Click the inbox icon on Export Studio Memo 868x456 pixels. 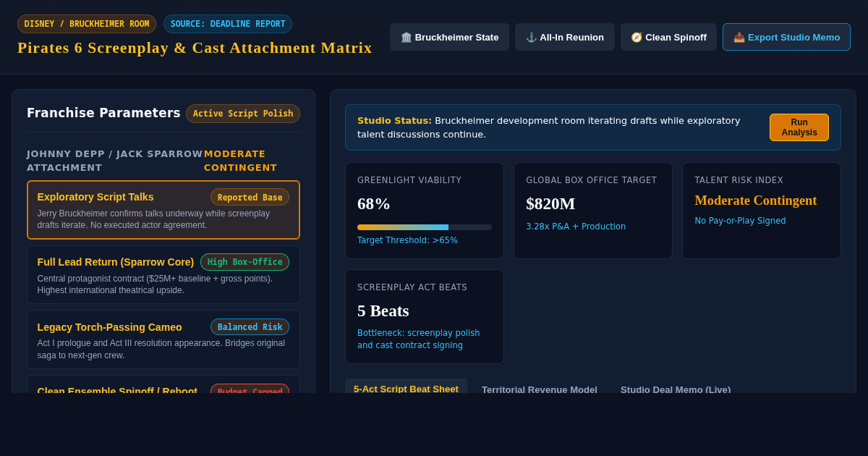[739, 38]
